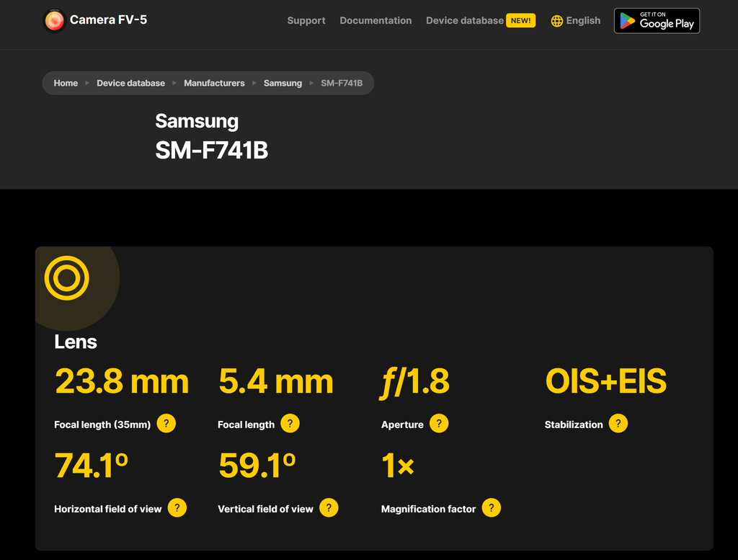This screenshot has height=560, width=738.
Task: Select the 23.8 mm focal length value
Action: (122, 381)
